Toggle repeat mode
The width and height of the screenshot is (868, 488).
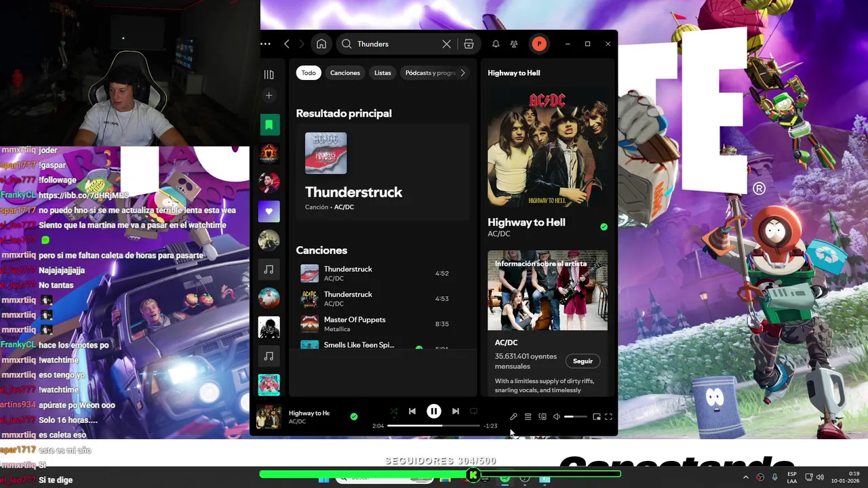474,411
